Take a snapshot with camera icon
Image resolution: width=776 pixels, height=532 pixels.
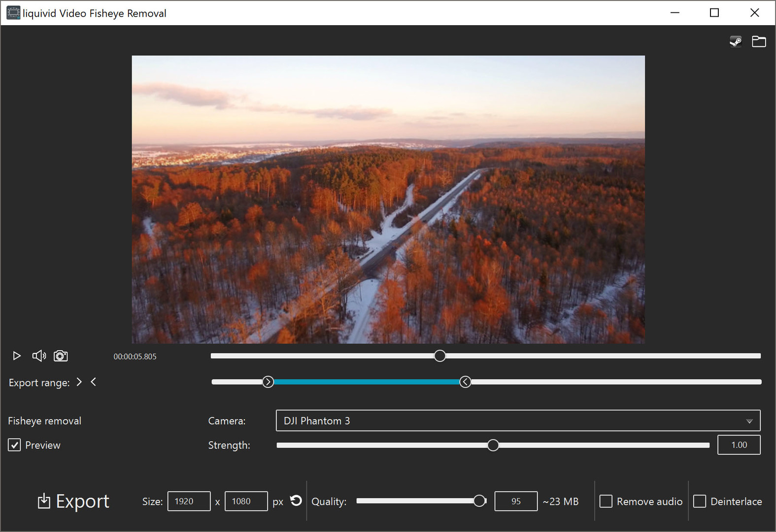click(x=61, y=356)
